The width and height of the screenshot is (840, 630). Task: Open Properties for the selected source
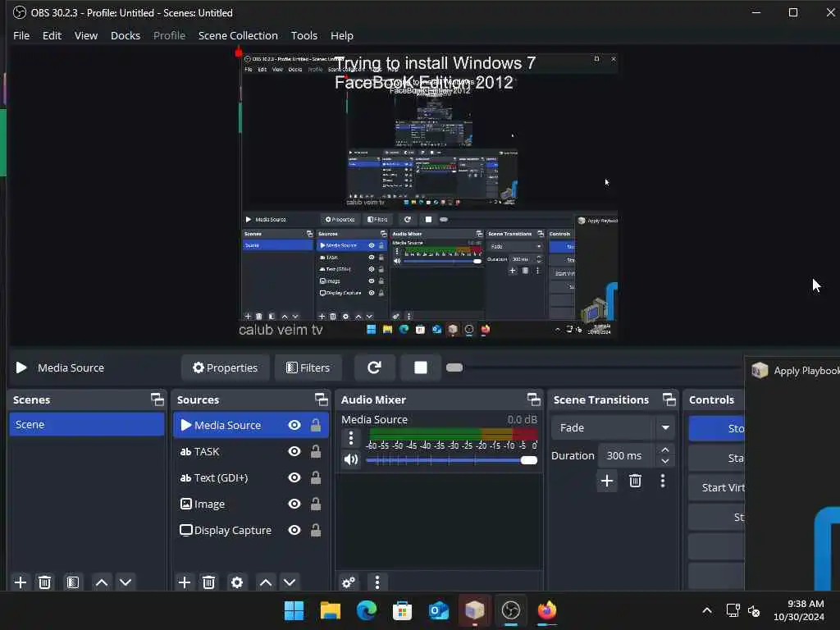pos(225,367)
